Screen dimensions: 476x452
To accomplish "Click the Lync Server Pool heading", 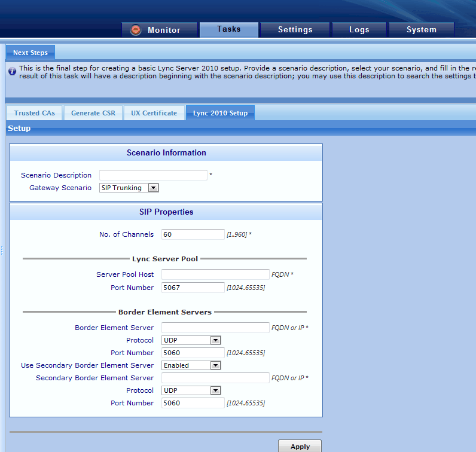I will (x=165, y=259).
